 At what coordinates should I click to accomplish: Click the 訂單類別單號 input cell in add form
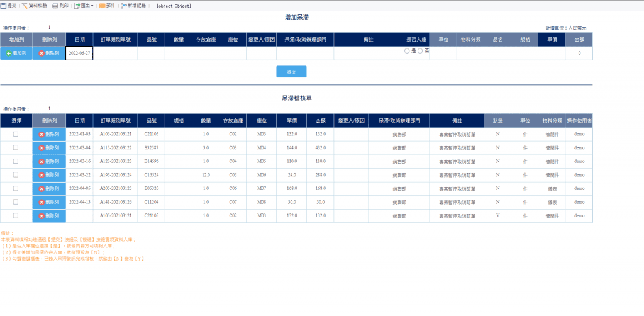(116, 54)
